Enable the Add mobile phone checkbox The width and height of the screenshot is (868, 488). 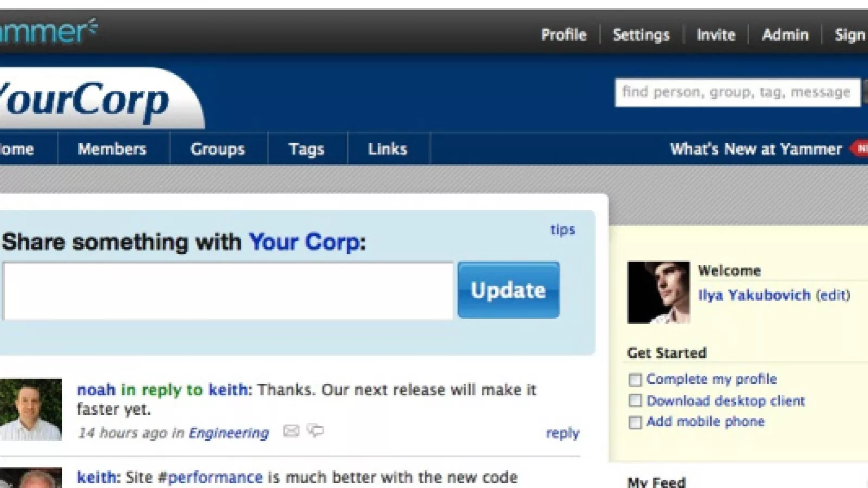point(635,422)
